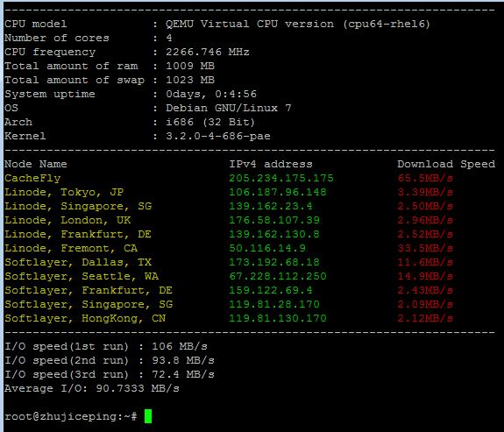The width and height of the screenshot is (504, 432).
Task: Click IP address 205.234.175.175
Action: (x=281, y=179)
